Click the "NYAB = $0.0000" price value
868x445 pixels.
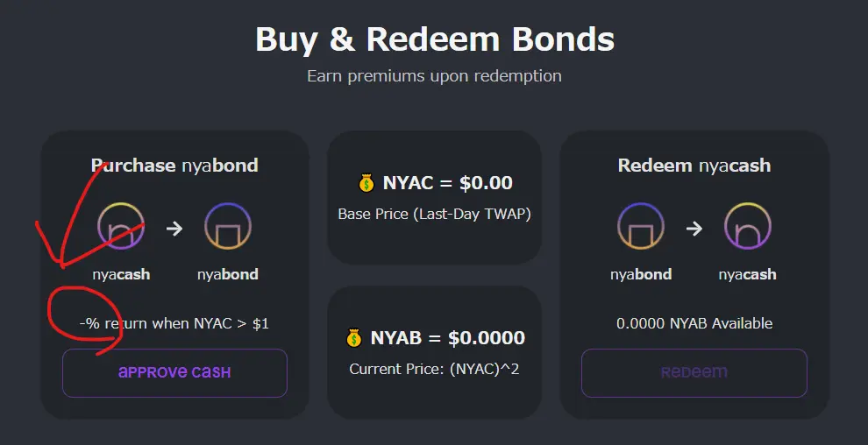447,338
